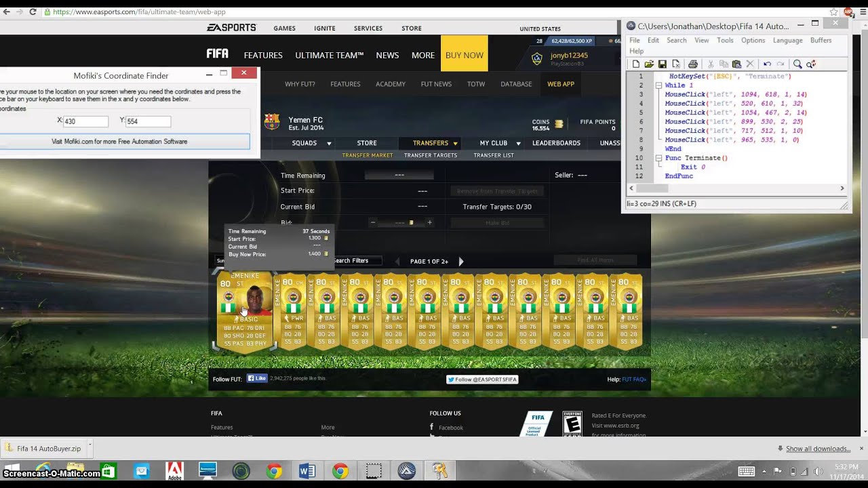Image resolution: width=868 pixels, height=488 pixels.
Task: Open the dropdown arrow beside AutoBuyer.zip download
Action: click(x=90, y=448)
